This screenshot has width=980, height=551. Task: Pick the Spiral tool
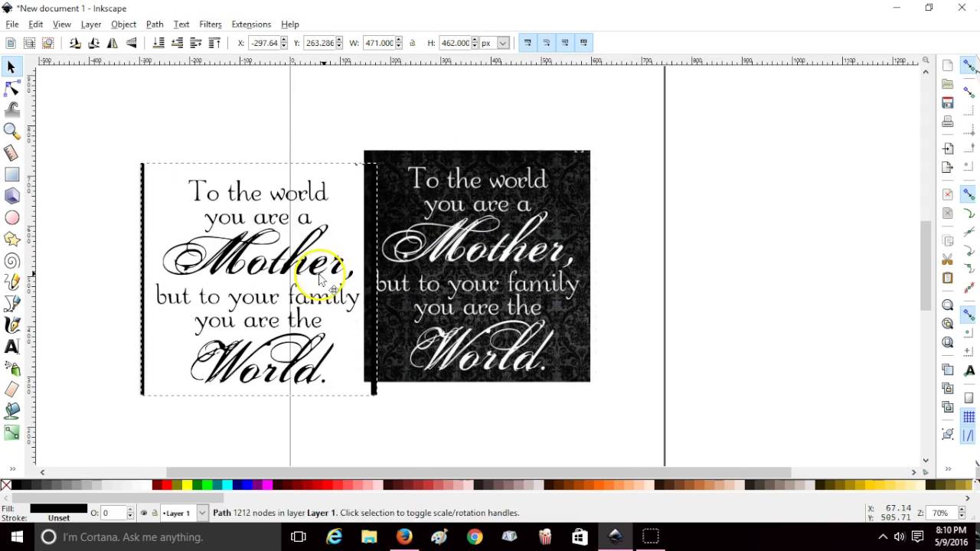(11, 261)
